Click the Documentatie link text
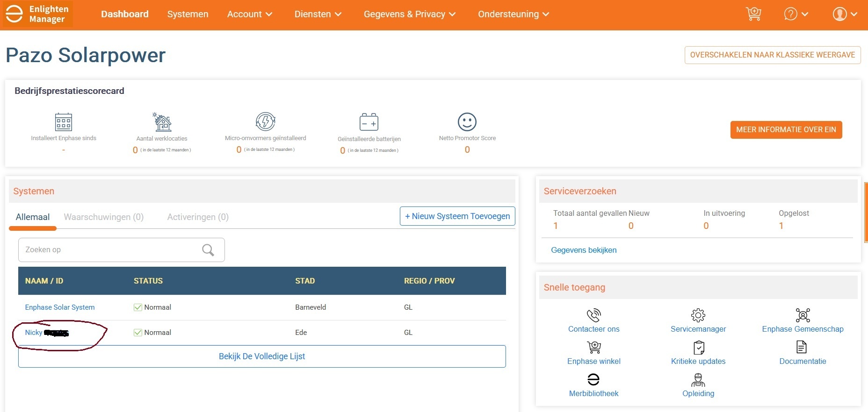The width and height of the screenshot is (868, 412). 803,361
